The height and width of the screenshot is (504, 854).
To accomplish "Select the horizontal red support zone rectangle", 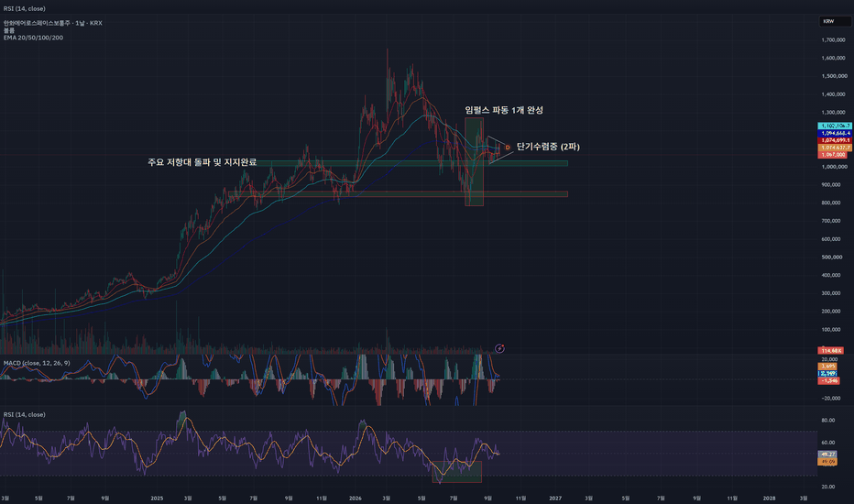I will coord(398,194).
